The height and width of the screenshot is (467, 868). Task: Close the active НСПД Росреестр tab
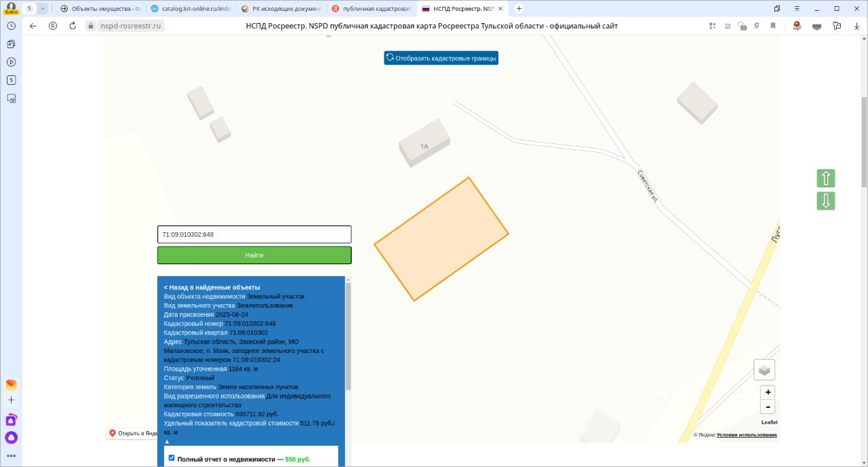click(500, 8)
